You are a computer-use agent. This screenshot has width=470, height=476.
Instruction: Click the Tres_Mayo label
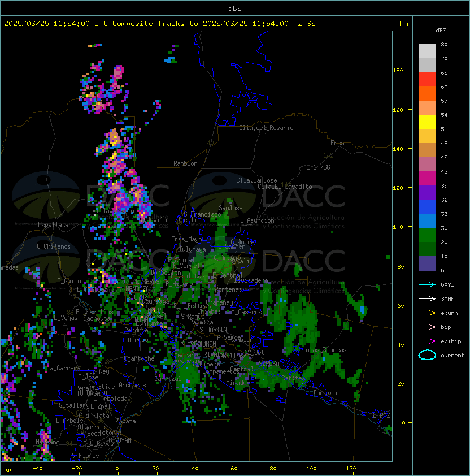[186, 239]
